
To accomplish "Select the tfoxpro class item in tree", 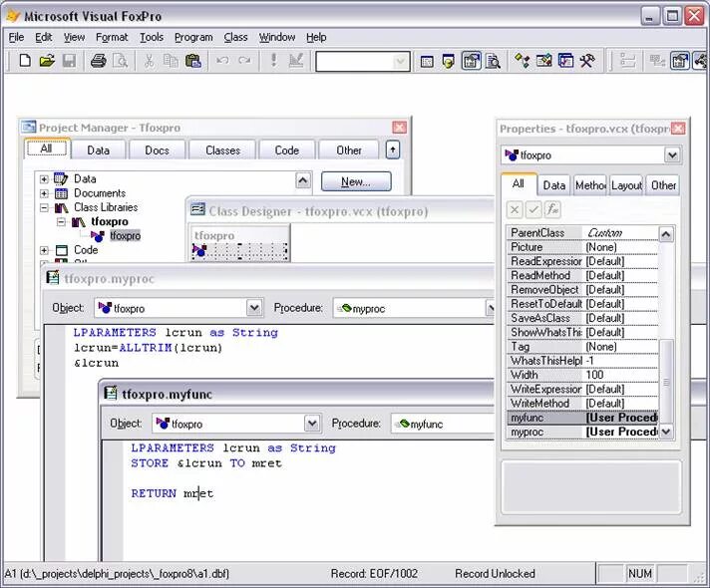I will tap(125, 236).
